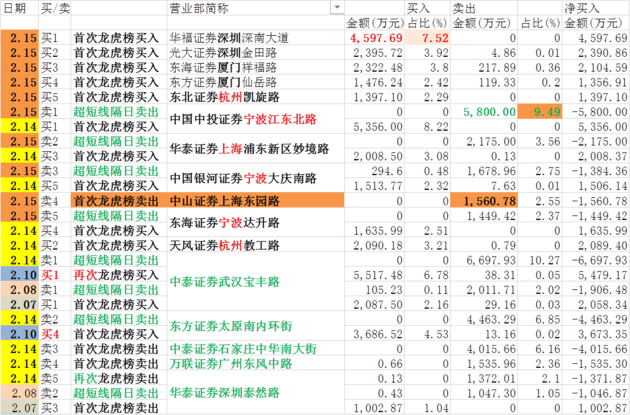Viewport: 630px width, 415px height.
Task: Select the orange 1,560.78 sell amount
Action: [x=484, y=200]
